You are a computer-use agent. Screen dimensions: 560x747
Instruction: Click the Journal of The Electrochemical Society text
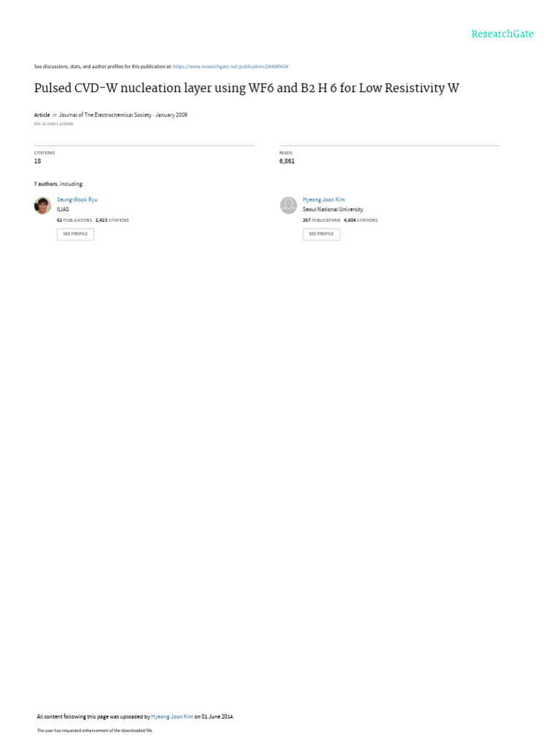(105, 115)
